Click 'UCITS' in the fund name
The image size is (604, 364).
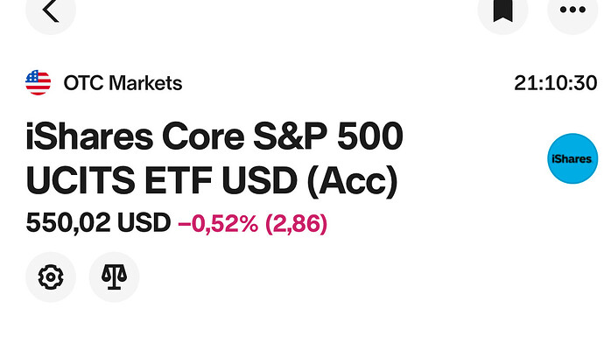point(78,181)
